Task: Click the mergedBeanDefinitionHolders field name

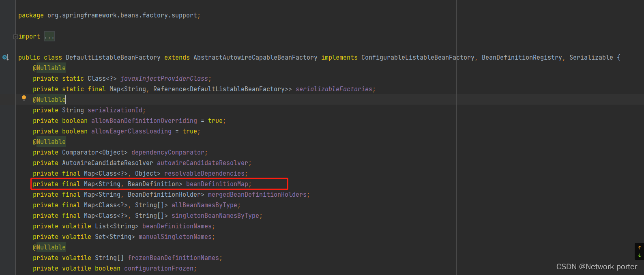Action: coord(257,195)
